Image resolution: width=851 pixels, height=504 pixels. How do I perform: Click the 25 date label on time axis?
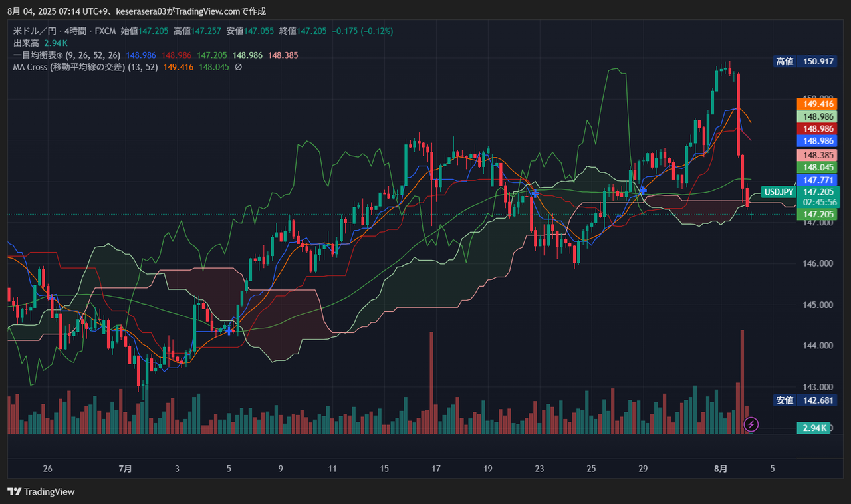coord(591,469)
